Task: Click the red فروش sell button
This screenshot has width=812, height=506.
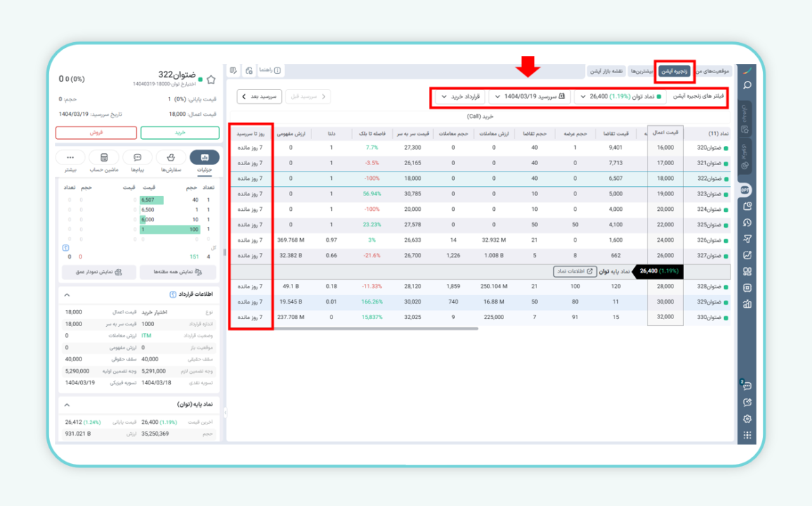Action: [x=96, y=133]
